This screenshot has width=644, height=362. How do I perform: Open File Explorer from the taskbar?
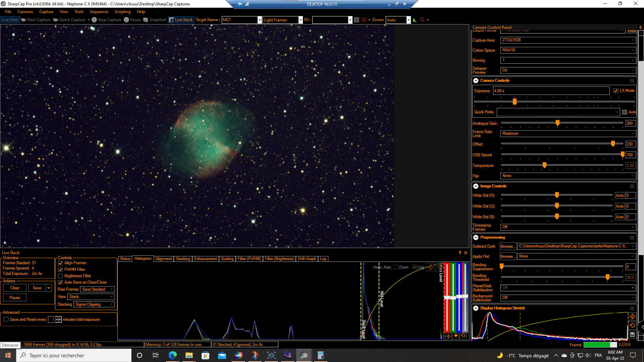[x=189, y=355]
